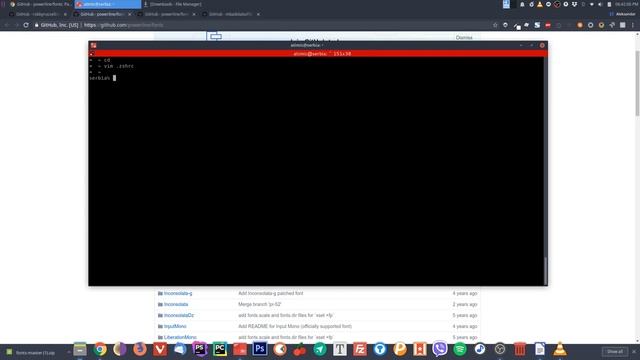Click the browser address bar URL
The image size is (640, 360).
click(x=124, y=25)
